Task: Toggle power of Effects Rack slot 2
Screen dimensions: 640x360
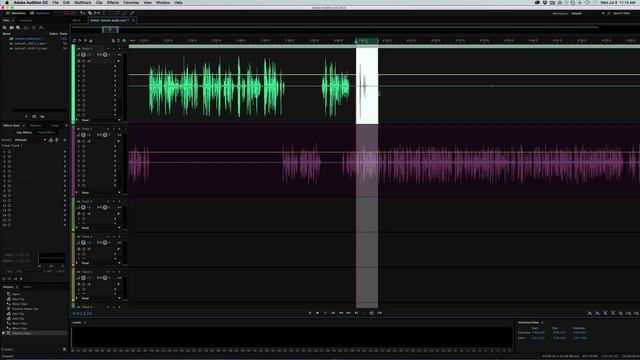Action: tap(9, 157)
